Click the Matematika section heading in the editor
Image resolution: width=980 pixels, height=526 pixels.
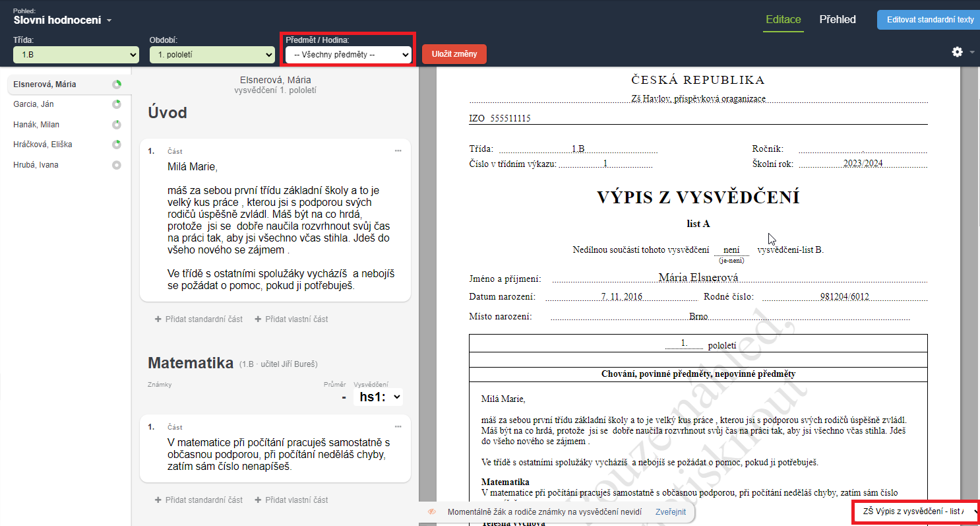pos(191,363)
